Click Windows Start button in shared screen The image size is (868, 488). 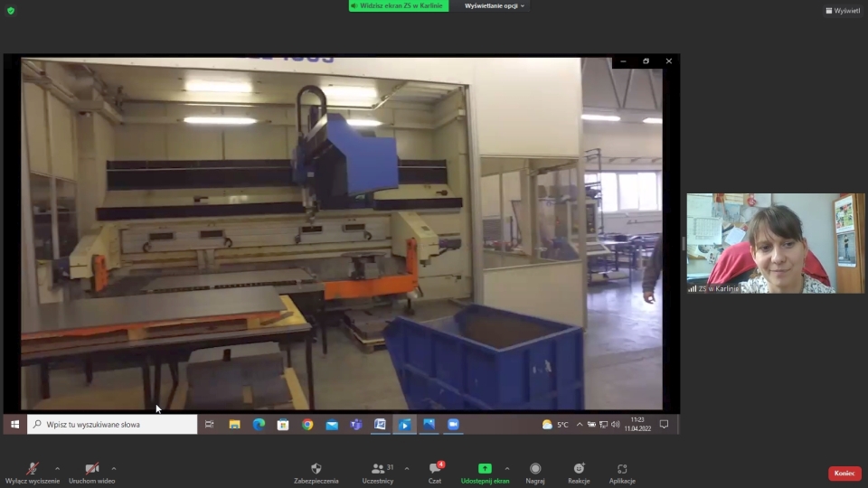(15, 425)
